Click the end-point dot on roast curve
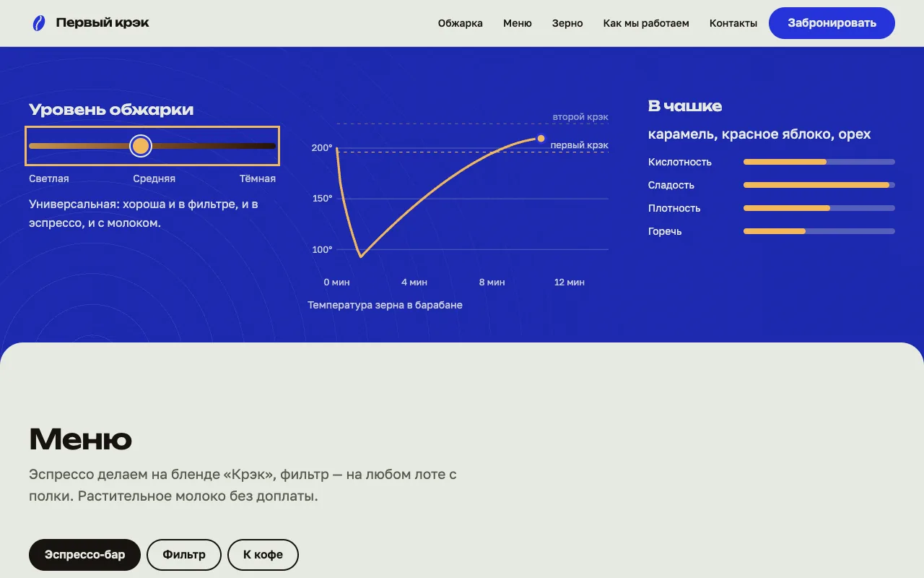The image size is (924, 578). [x=541, y=138]
